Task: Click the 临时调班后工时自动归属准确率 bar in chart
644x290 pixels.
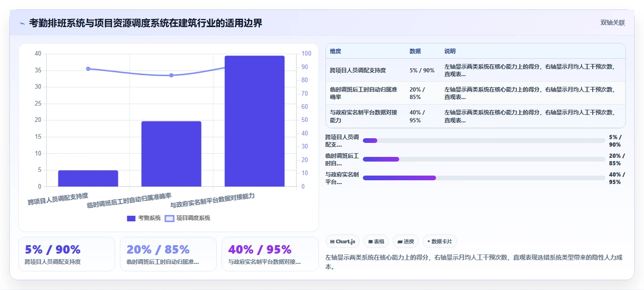Action: pos(171,154)
